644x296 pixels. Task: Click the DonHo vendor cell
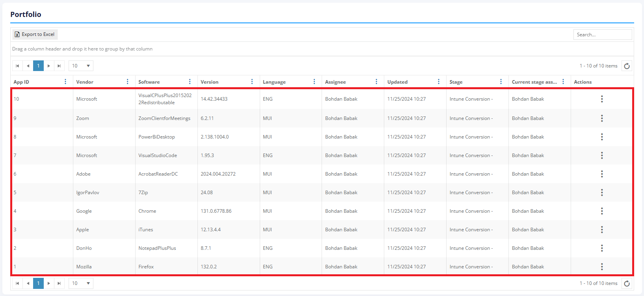click(x=104, y=248)
